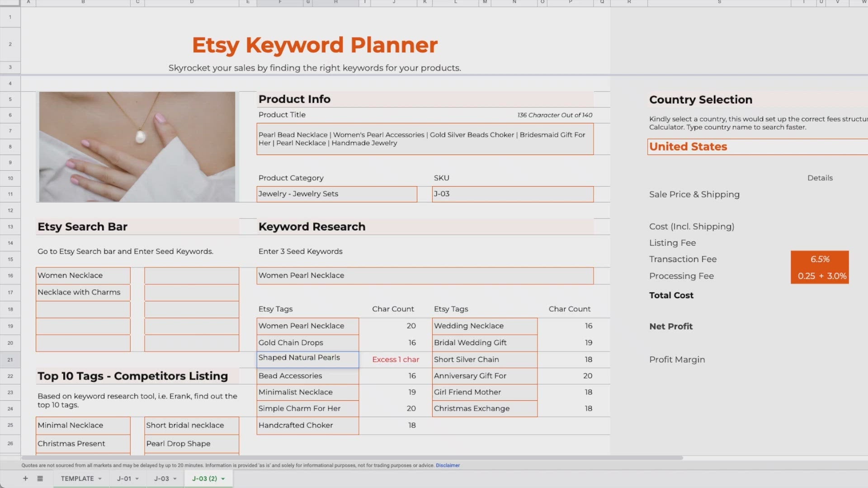868x488 pixels.
Task: Click the horizontal scrollbar at bottom
Action: tap(353, 458)
